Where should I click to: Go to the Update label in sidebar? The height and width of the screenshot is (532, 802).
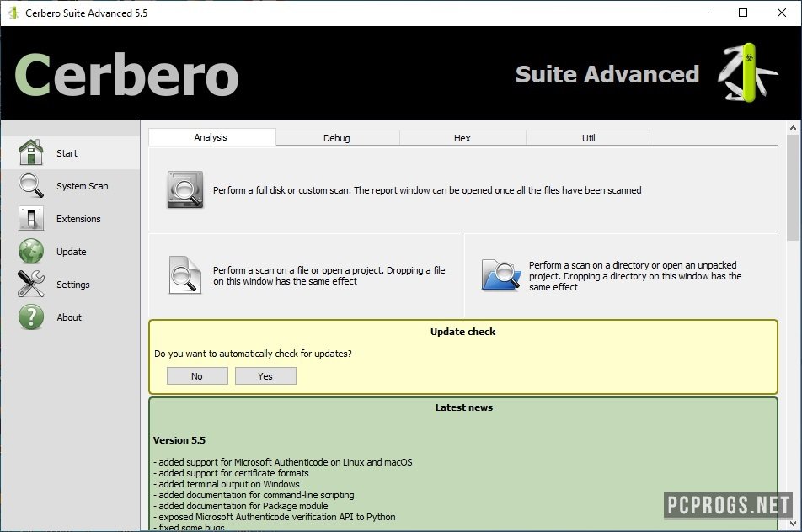coord(71,252)
